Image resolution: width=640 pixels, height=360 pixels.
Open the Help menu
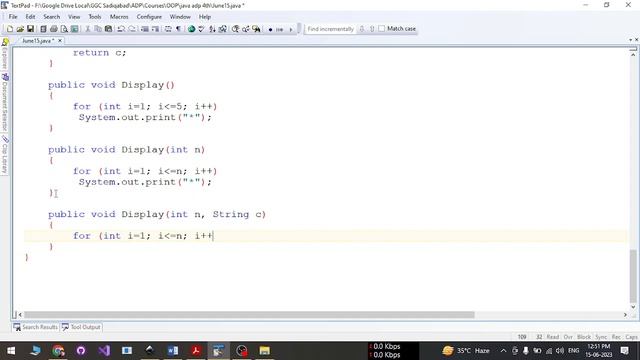[204, 17]
